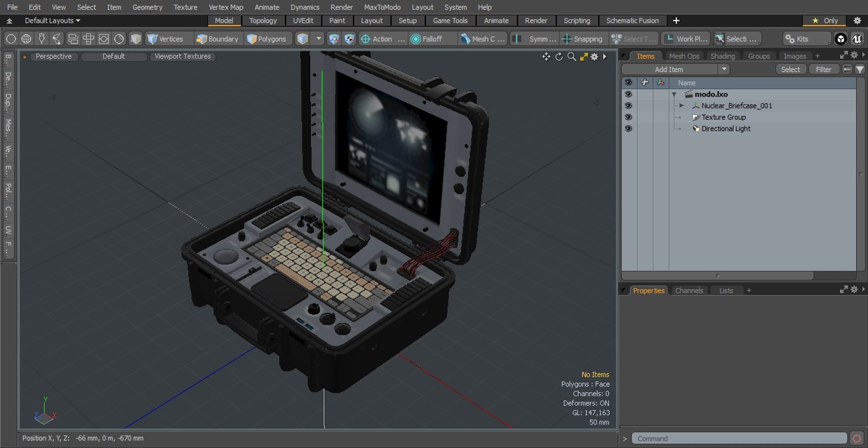The image size is (868, 448).
Task: Open the Vertex Map menu
Action: coord(226,7)
